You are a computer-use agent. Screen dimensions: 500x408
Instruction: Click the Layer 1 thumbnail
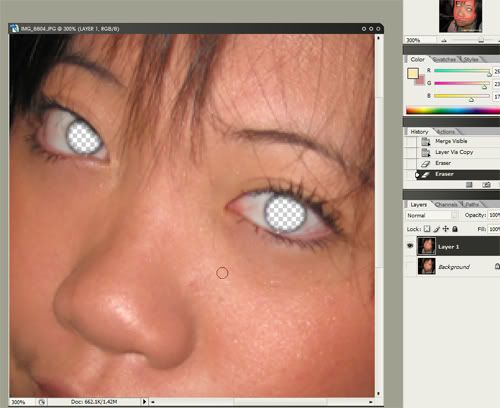point(426,246)
